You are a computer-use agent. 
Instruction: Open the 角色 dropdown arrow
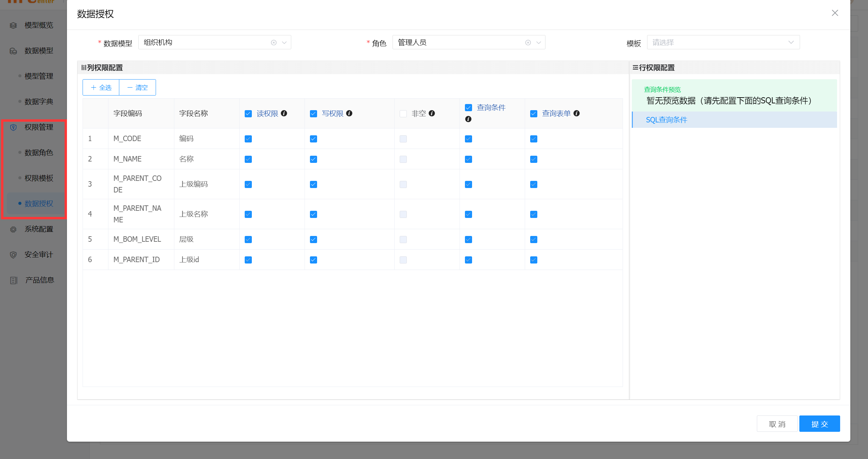(x=538, y=42)
